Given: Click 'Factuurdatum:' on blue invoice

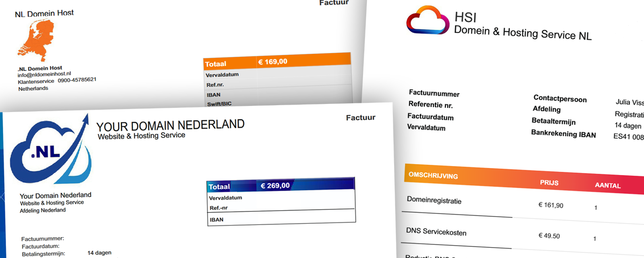Looking at the screenshot, I should point(41,246).
